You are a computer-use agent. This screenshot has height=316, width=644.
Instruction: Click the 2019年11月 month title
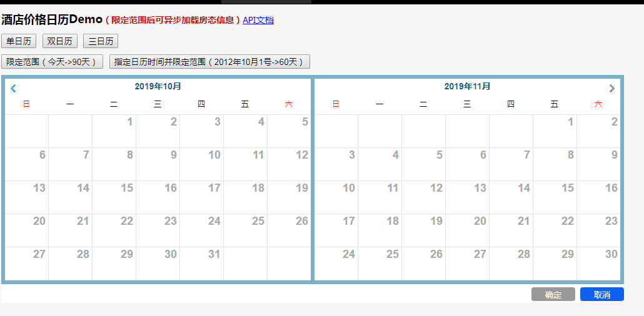[x=468, y=87]
